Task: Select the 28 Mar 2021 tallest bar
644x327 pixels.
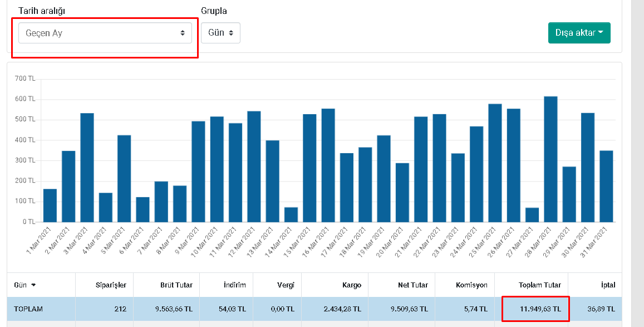Action: [x=550, y=159]
